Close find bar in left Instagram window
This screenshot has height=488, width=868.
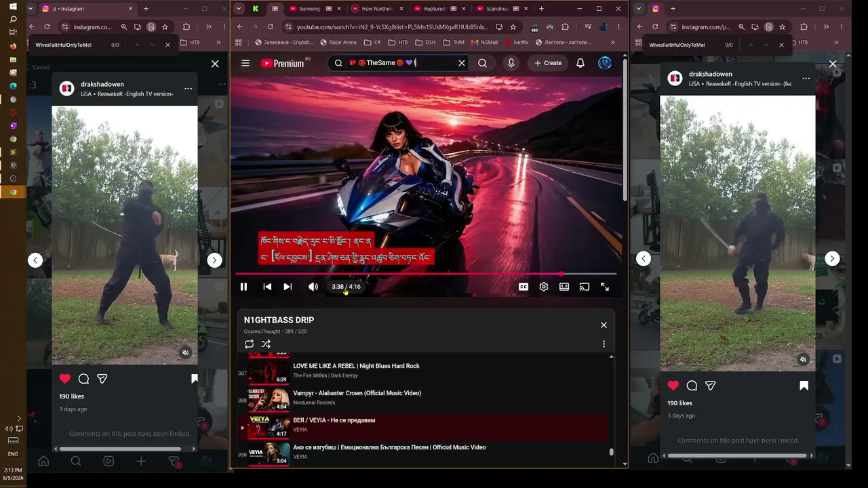[167, 45]
